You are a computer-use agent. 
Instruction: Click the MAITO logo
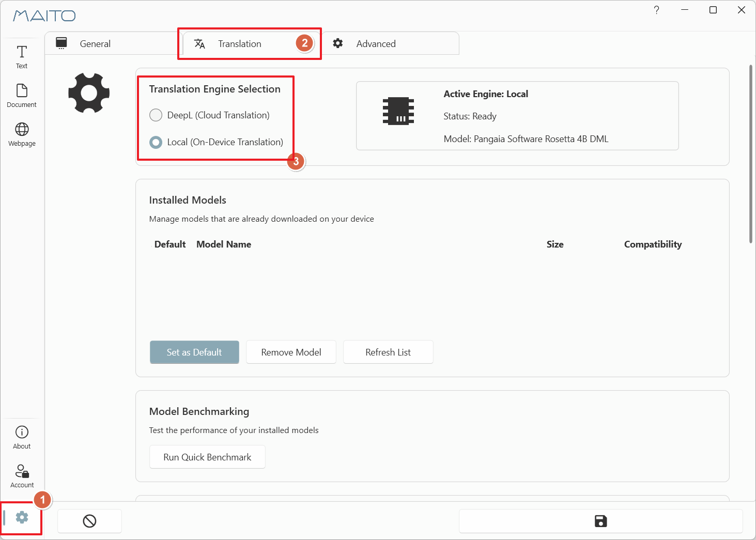click(44, 16)
